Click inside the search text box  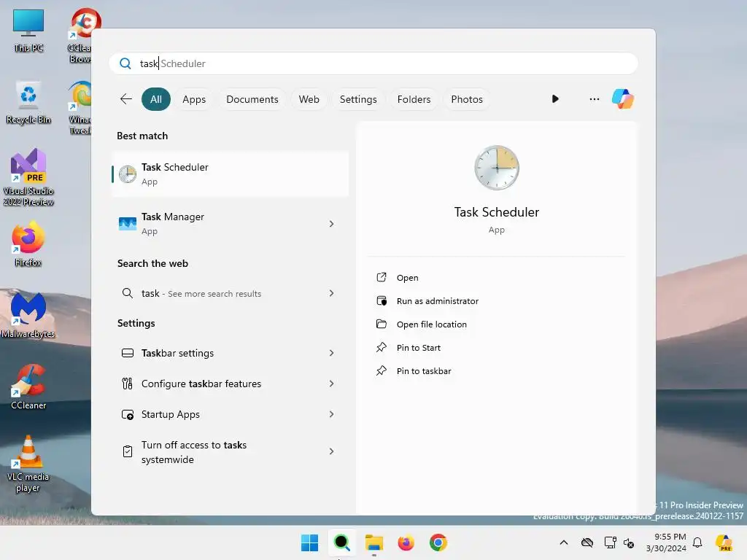pos(373,63)
